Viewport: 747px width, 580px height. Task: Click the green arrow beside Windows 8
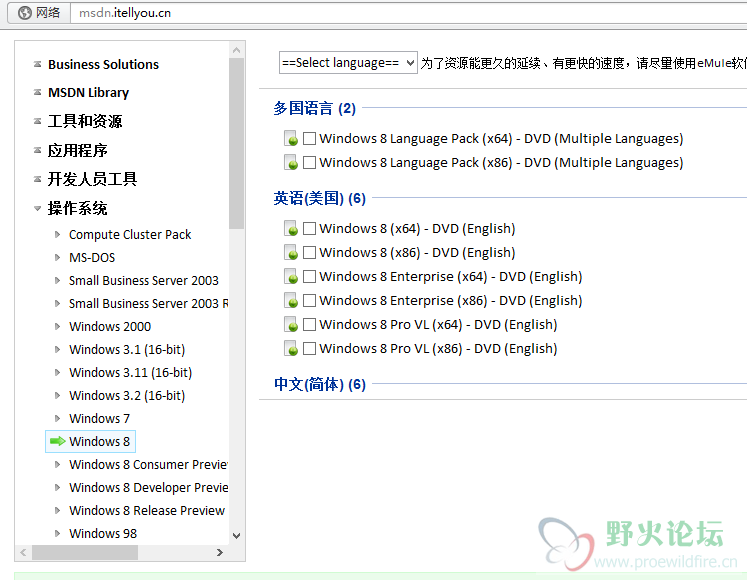click(x=58, y=441)
